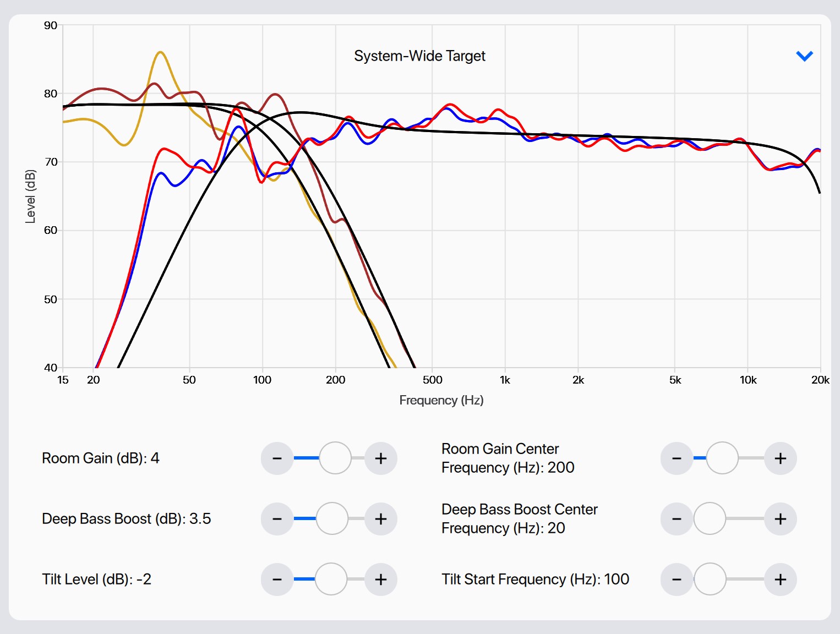Screen dimensions: 840x634
Task: Click the Tilt Start Frequency slider knob
Action: [x=710, y=579]
